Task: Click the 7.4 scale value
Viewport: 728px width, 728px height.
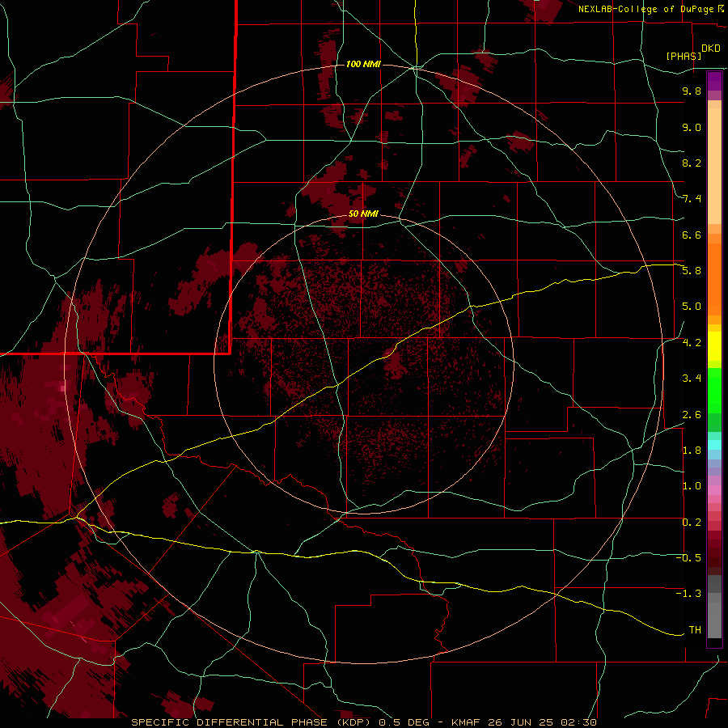Action: 692,199
